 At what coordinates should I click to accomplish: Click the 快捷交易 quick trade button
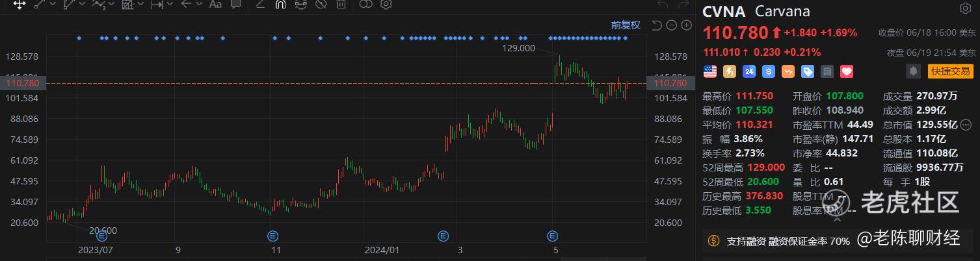point(950,71)
